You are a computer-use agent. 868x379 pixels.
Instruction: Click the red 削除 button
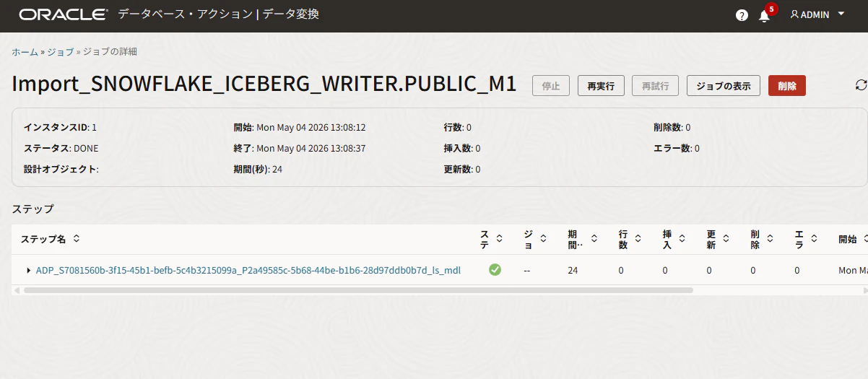[x=787, y=86]
